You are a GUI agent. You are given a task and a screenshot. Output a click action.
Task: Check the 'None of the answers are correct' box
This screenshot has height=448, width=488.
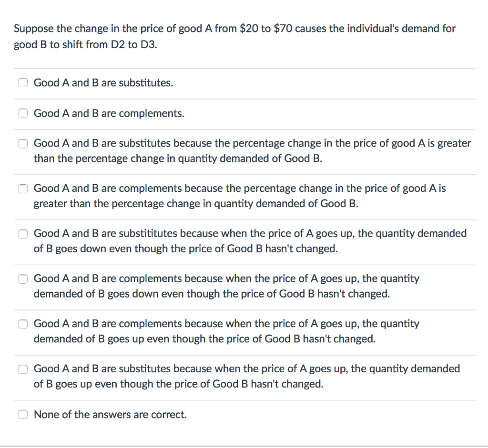coord(23,414)
